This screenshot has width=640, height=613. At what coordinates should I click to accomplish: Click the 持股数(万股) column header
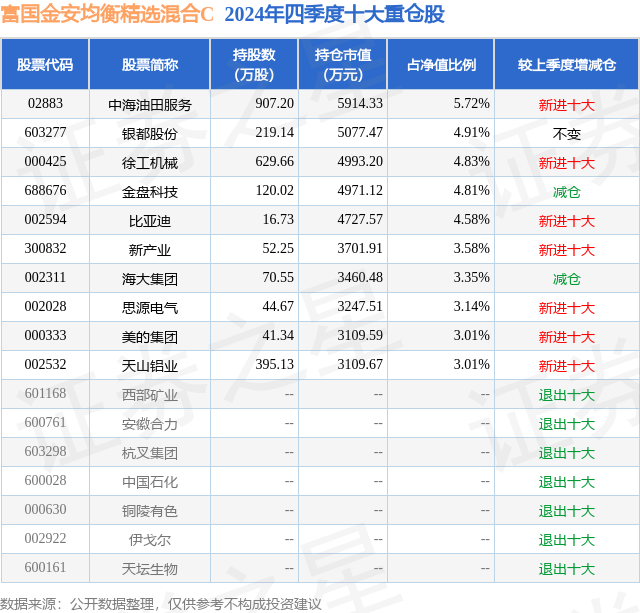point(254,64)
